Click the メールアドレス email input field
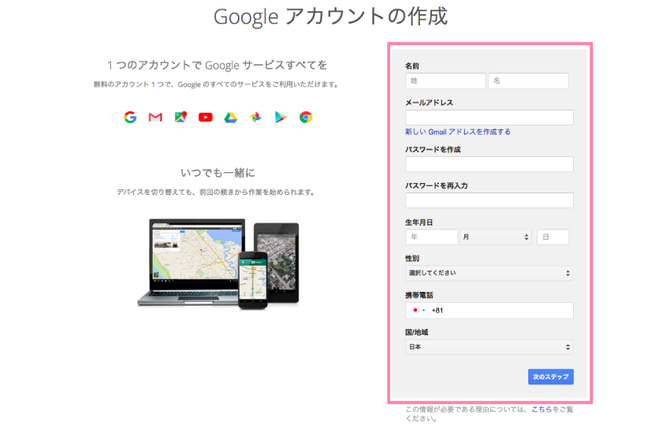This screenshot has width=670, height=426. [489, 118]
